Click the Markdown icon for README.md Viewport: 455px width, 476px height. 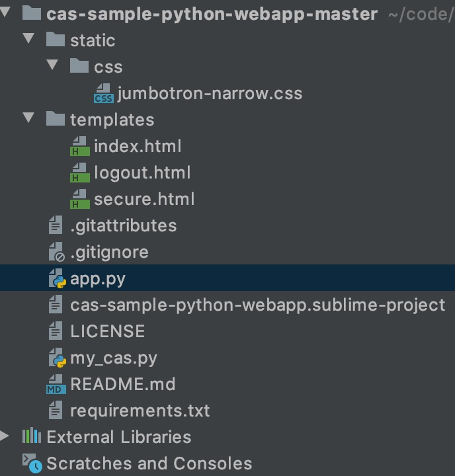tap(56, 385)
